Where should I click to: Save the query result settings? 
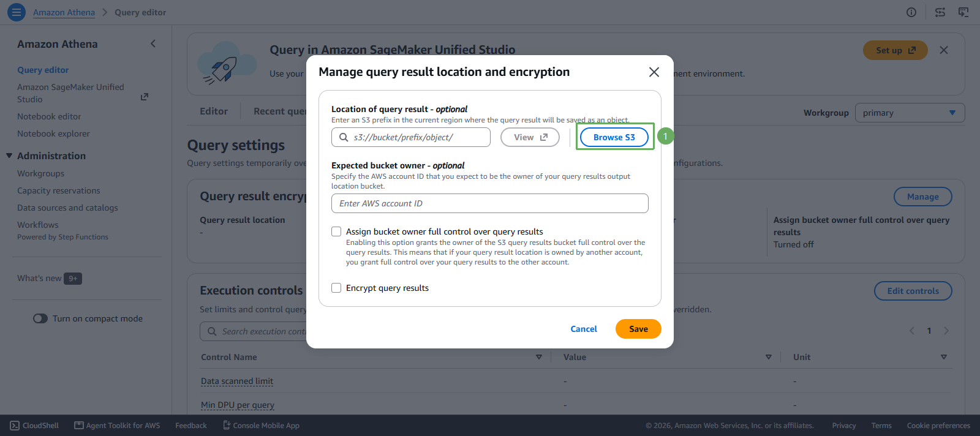coord(638,329)
